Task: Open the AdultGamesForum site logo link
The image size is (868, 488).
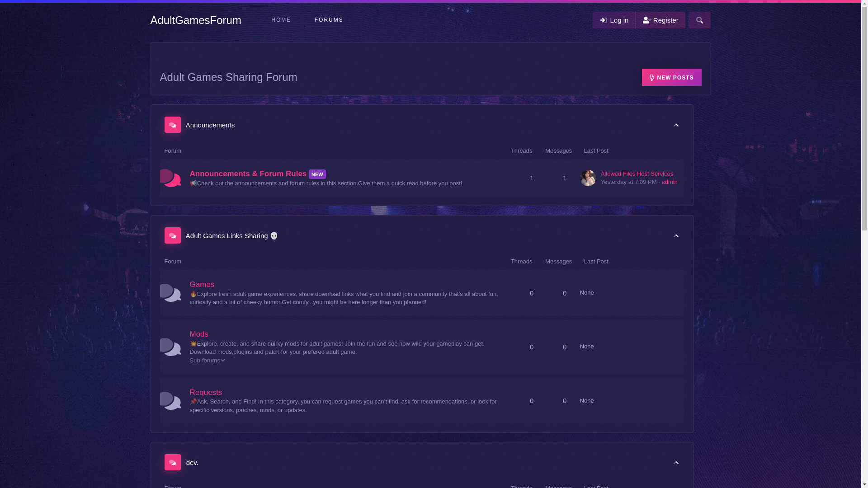Action: [x=196, y=20]
